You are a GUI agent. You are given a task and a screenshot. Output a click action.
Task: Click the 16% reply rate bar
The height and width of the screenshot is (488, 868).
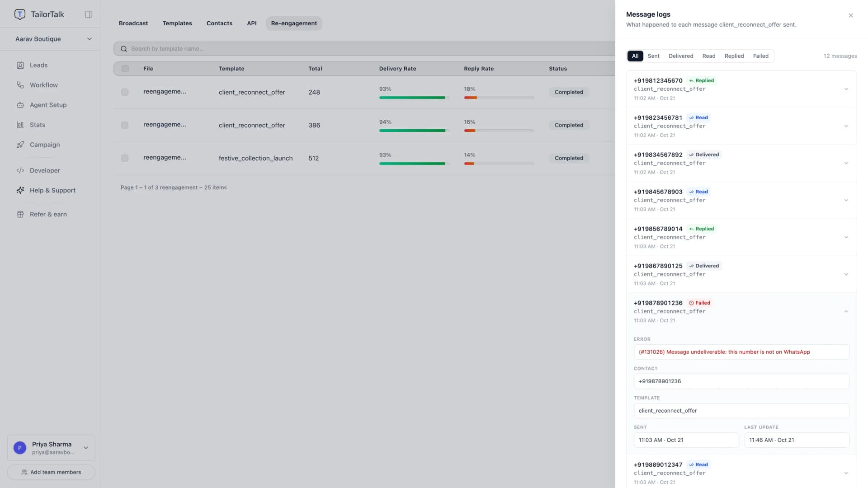[499, 131]
